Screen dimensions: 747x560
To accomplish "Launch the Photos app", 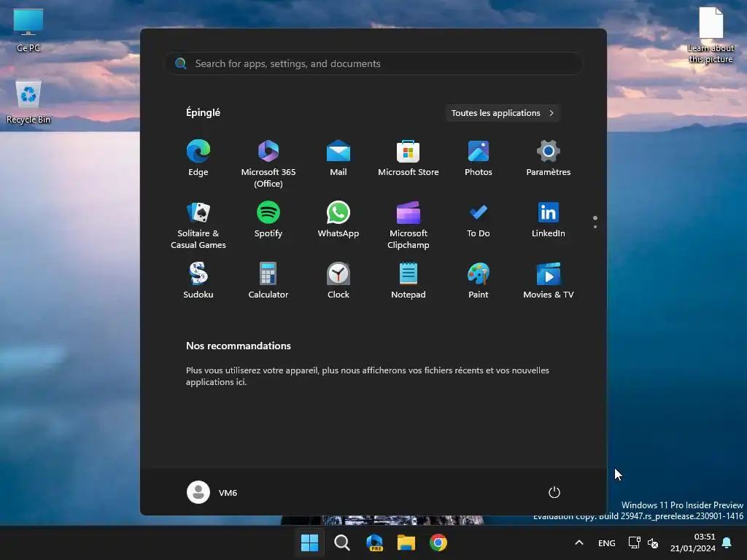I will click(x=479, y=158).
